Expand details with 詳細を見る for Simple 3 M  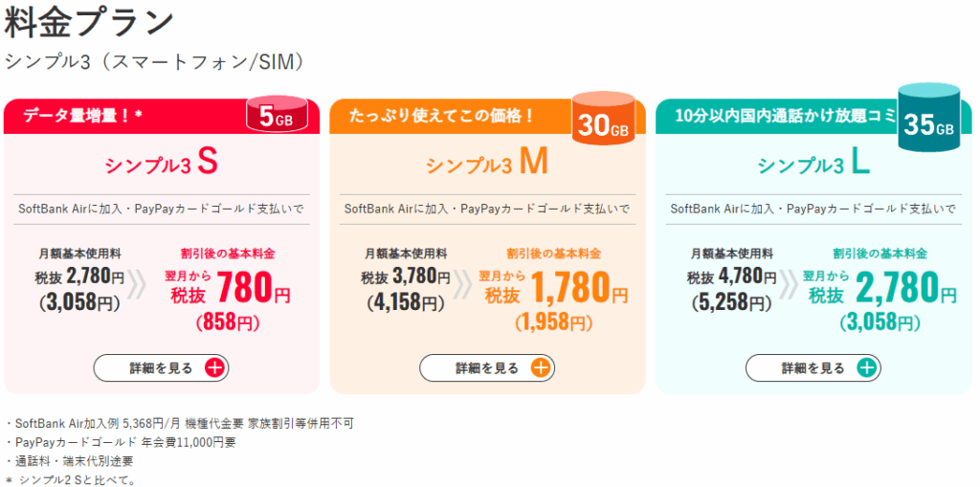click(x=487, y=367)
